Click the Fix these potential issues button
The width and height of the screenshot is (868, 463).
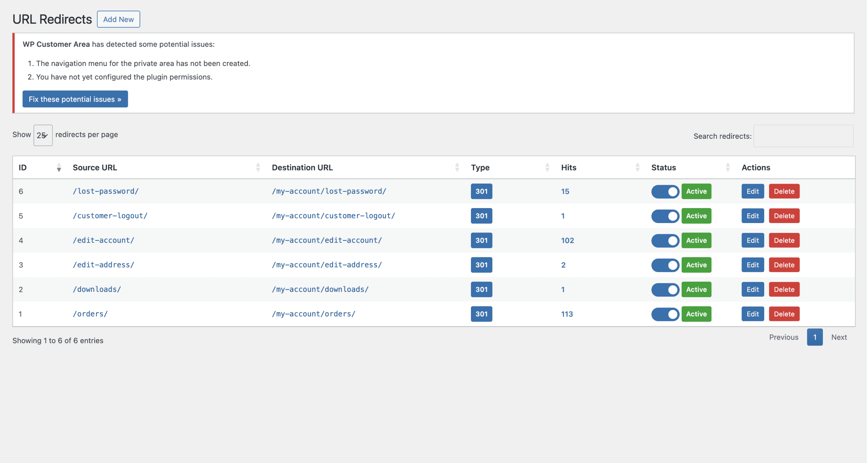tap(75, 99)
